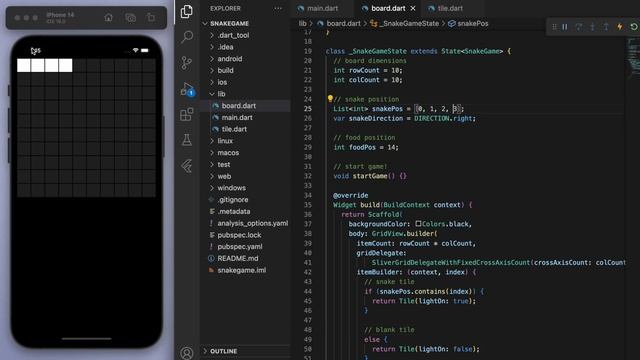
Task: Click the startGame function name
Action: [370, 176]
